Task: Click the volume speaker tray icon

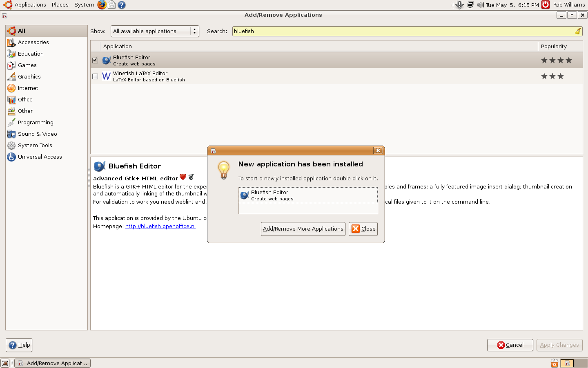Action: point(480,5)
